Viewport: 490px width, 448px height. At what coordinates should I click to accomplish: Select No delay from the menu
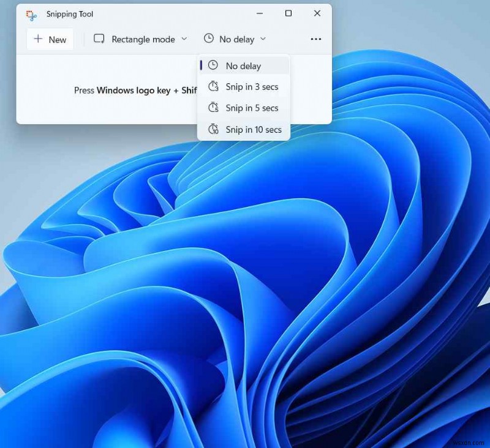click(243, 65)
